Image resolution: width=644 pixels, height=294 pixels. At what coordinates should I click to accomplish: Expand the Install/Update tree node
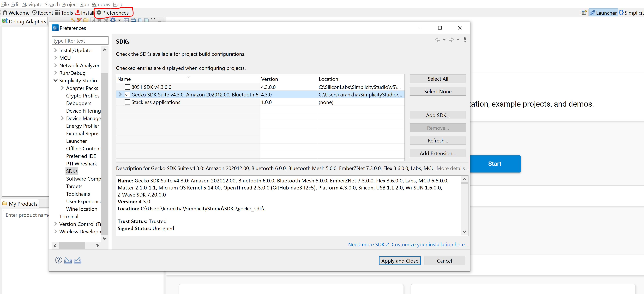tap(56, 50)
